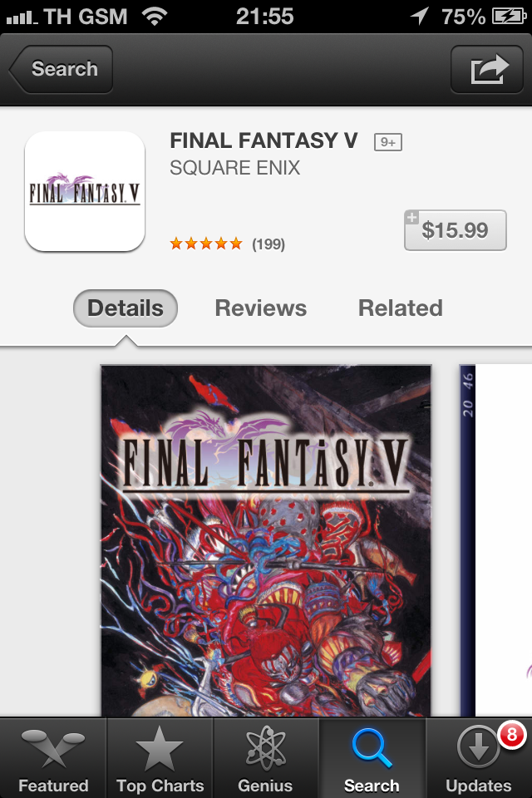Switch to the Reviews tab
This screenshot has height=798, width=532.
261,308
